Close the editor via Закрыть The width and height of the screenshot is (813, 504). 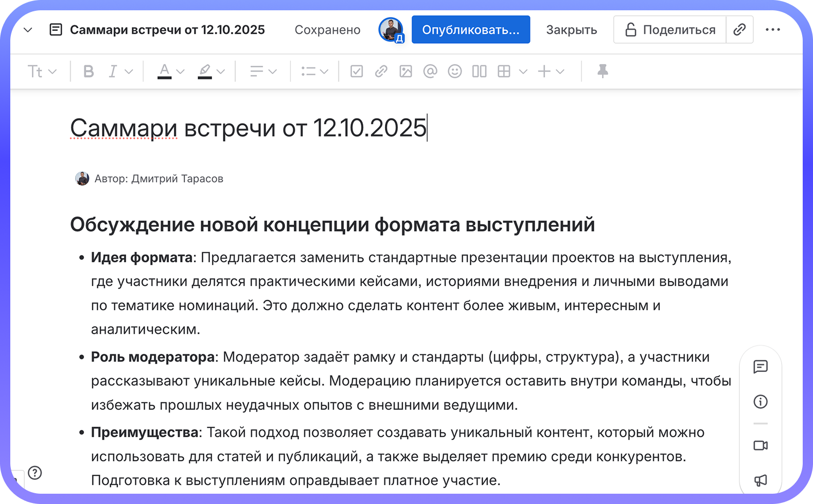click(572, 30)
